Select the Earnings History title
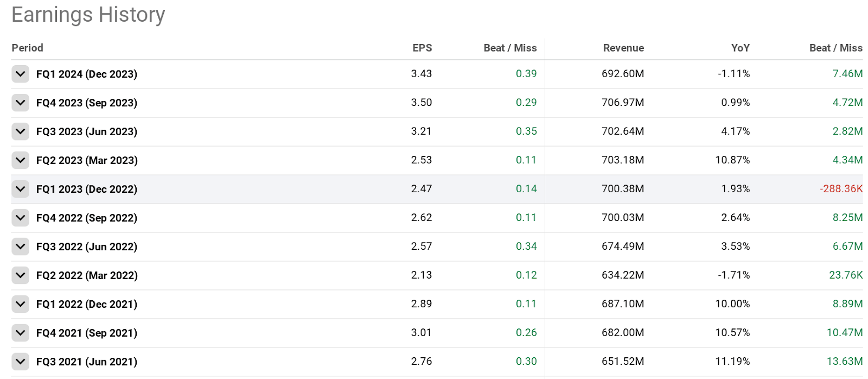Viewport: 868px width, 379px height. point(88,15)
